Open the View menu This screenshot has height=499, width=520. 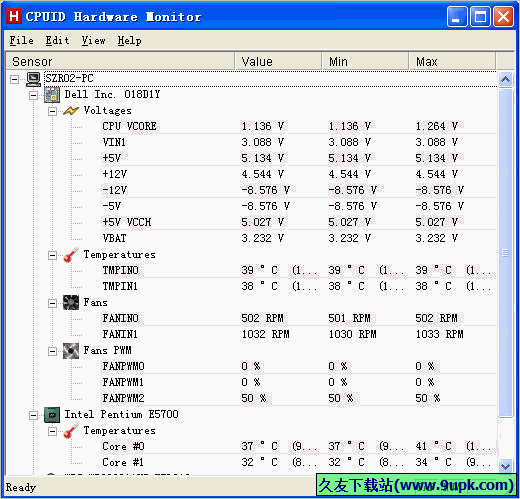[x=93, y=41]
